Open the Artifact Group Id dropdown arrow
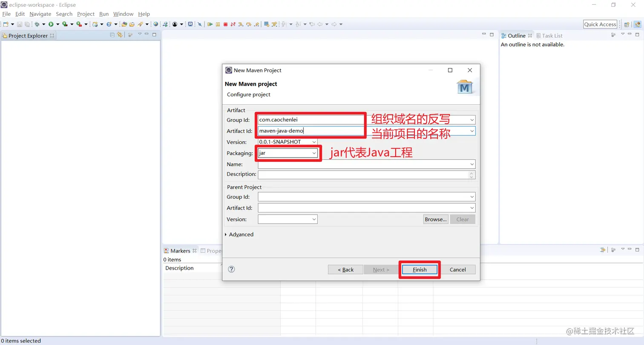The height and width of the screenshot is (345, 644). [x=472, y=120]
